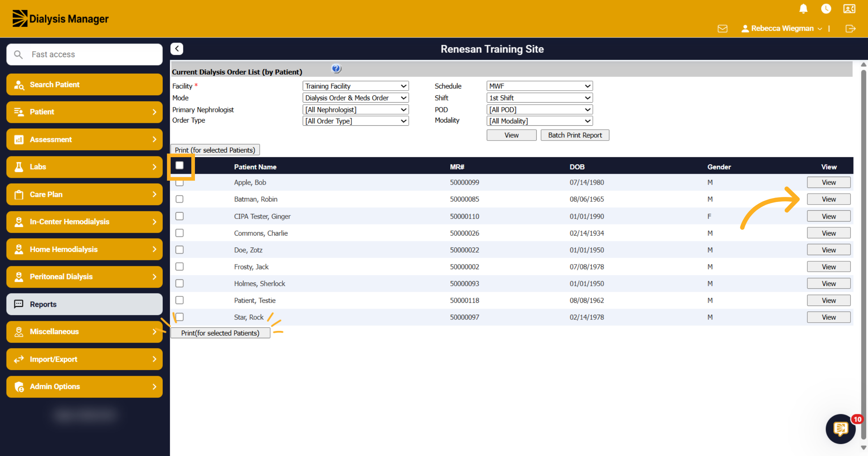Open the notifications bell icon
Viewport: 868px width, 456px height.
(x=803, y=9)
